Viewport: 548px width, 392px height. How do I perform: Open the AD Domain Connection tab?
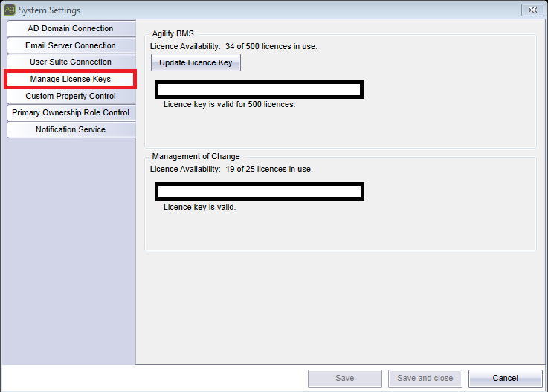coord(71,28)
